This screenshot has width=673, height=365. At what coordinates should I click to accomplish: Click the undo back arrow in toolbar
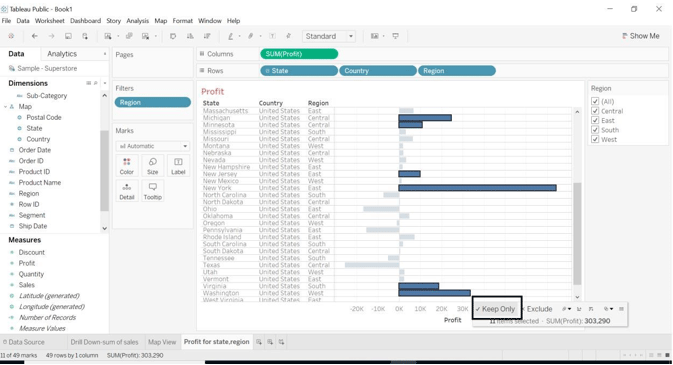(35, 36)
